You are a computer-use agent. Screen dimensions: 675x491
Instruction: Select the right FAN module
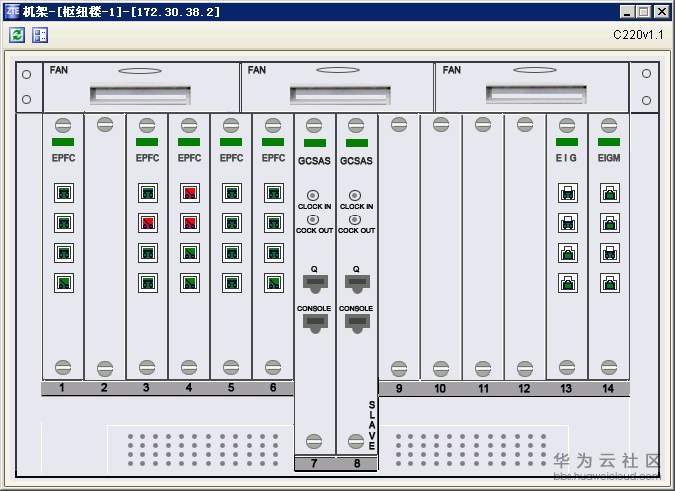tap(532, 87)
